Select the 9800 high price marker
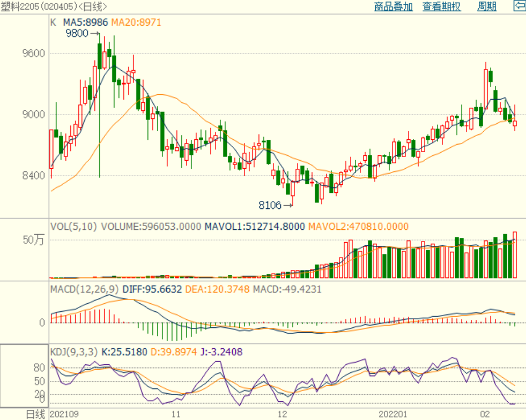The height and width of the screenshot is (420, 526). pyautogui.click(x=77, y=34)
